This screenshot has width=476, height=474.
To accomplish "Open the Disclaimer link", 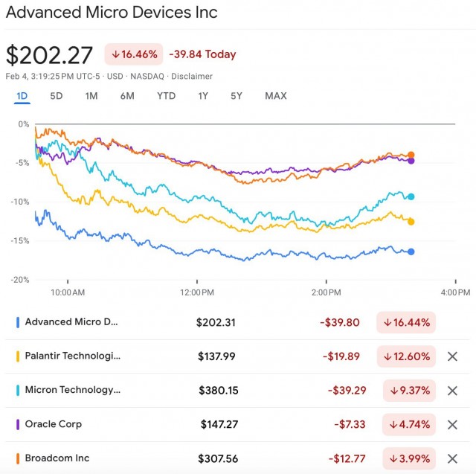I will (x=192, y=76).
